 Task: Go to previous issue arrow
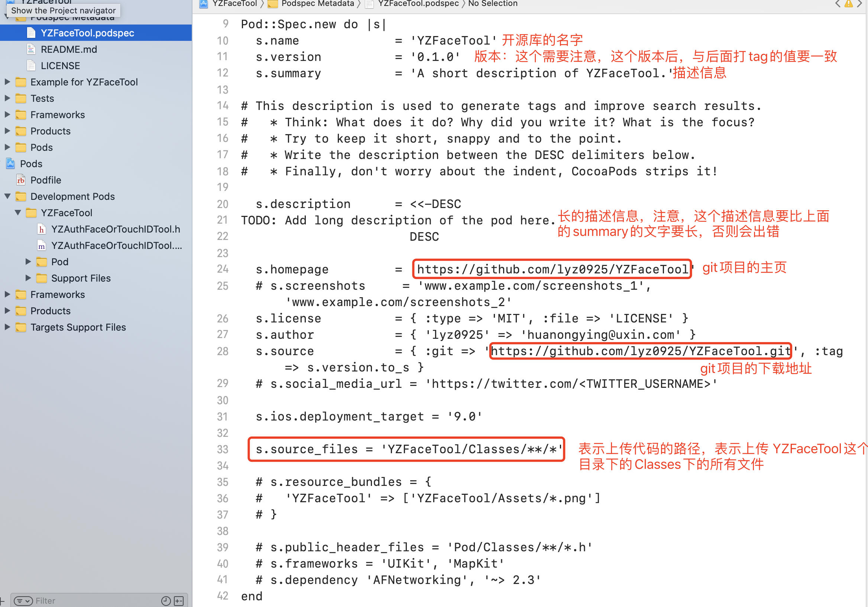coord(838,4)
